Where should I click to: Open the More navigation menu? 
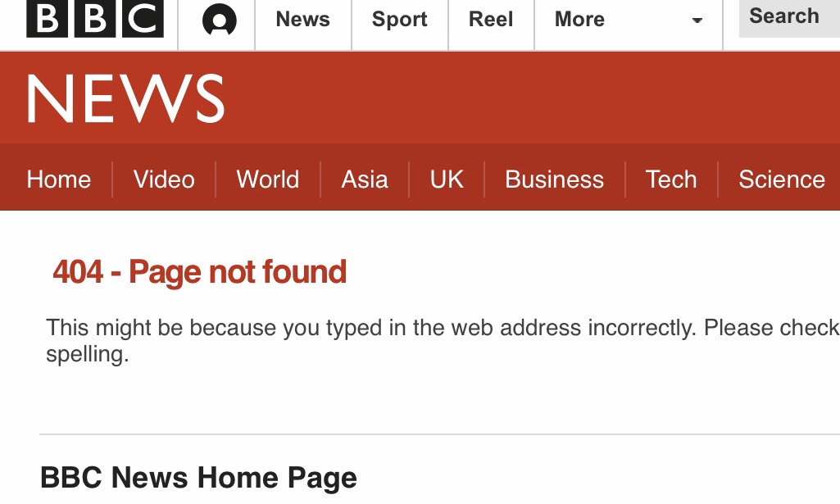[579, 20]
